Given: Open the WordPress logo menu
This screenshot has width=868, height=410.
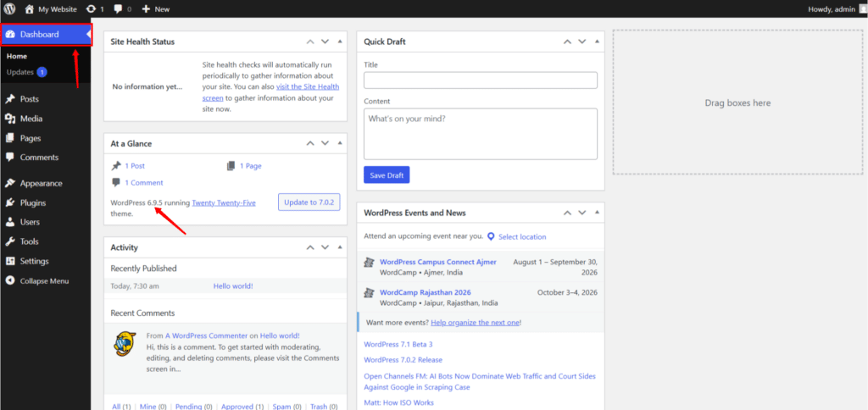Looking at the screenshot, I should pos(9,8).
